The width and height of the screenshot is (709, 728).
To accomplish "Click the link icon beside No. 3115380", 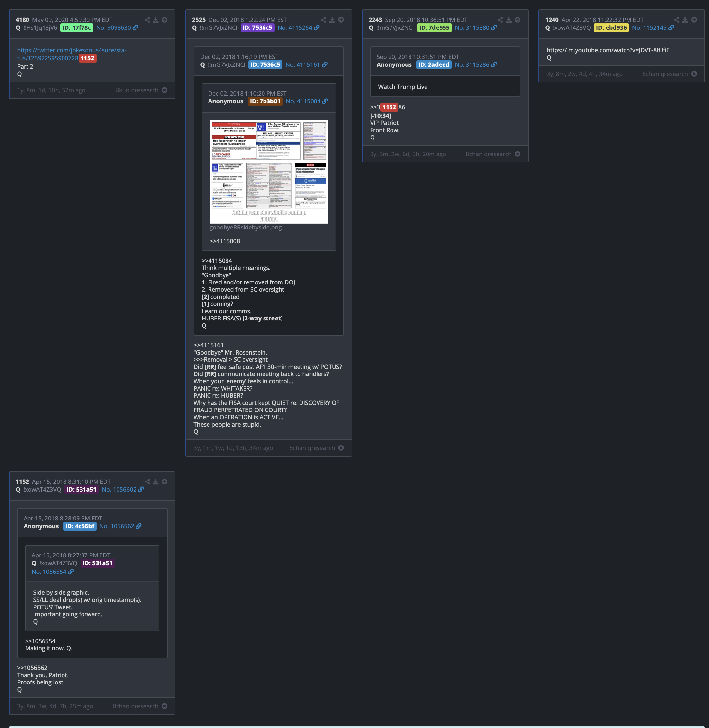I will [494, 27].
